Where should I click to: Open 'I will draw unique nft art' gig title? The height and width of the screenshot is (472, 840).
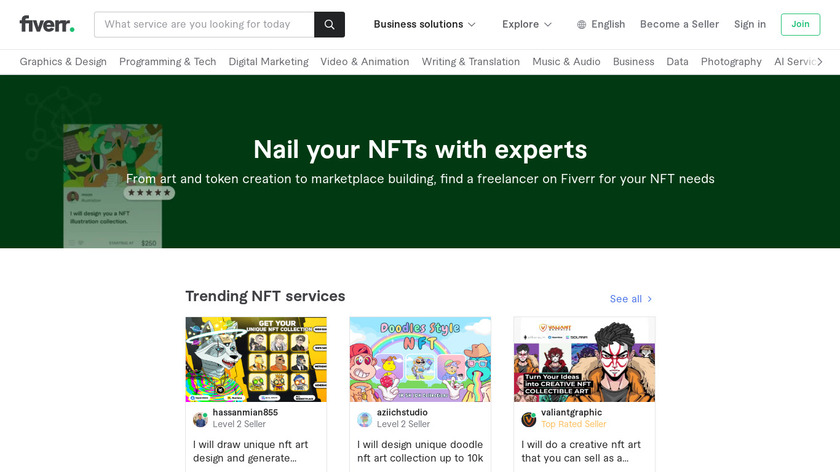[251, 451]
